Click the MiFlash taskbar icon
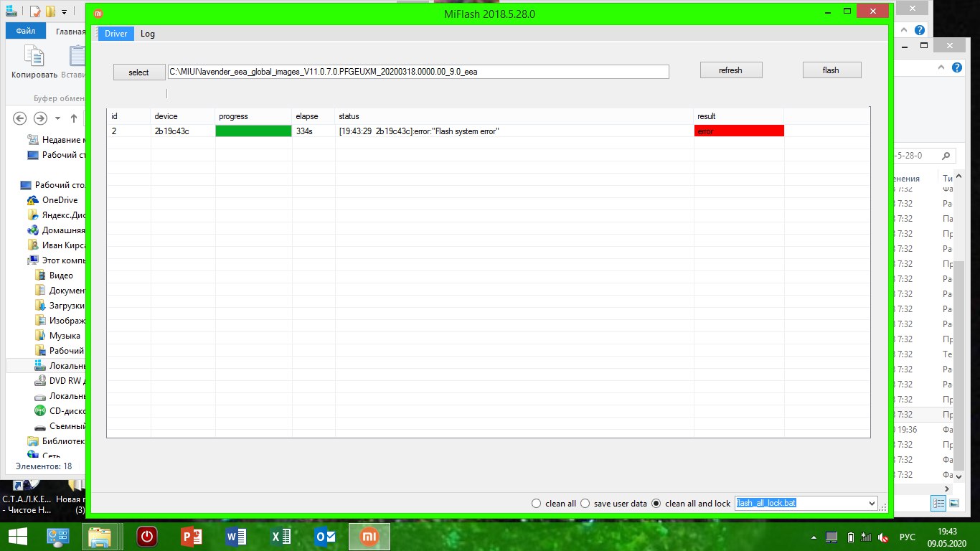The image size is (980, 551). coord(369,537)
